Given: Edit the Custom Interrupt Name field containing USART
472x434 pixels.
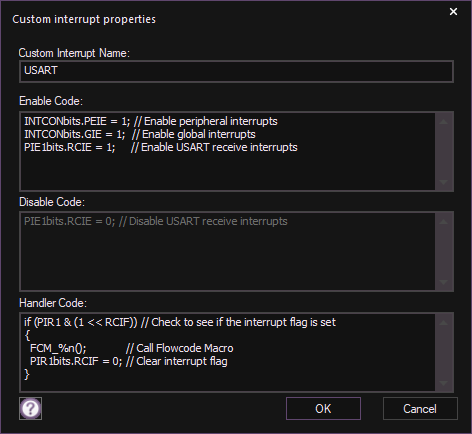Looking at the screenshot, I should tap(236, 71).
